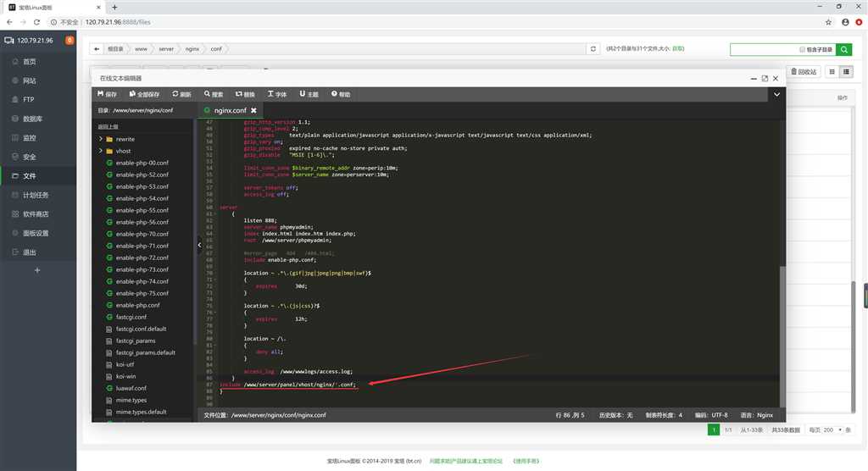Open enable-php-00.conf in file tree

coord(142,163)
